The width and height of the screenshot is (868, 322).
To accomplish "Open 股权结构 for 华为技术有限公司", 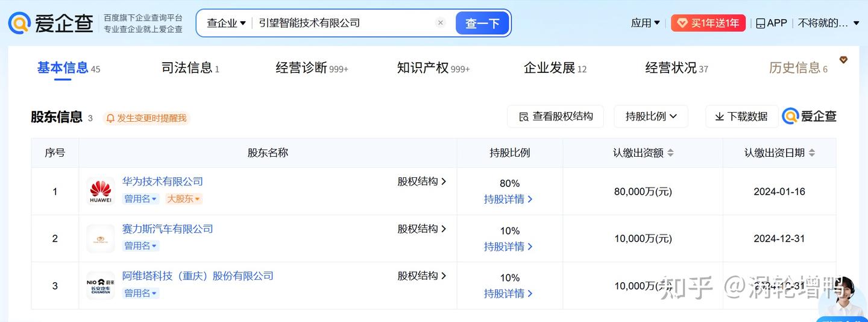I will pos(422,181).
